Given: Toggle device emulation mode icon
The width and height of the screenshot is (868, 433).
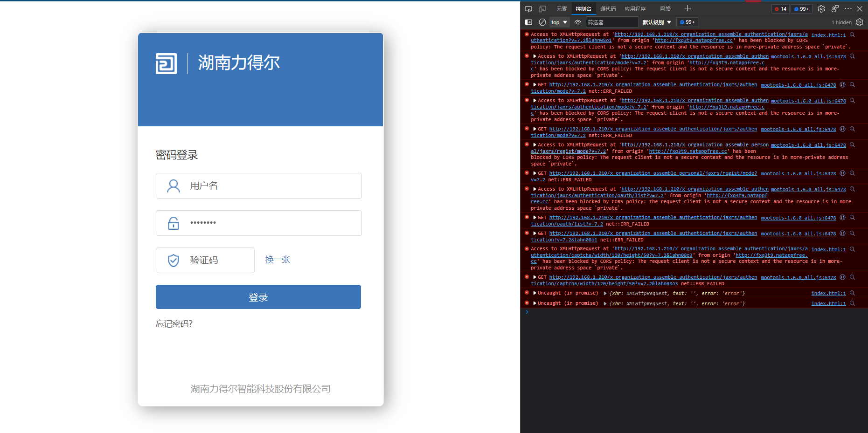Looking at the screenshot, I should click(542, 9).
